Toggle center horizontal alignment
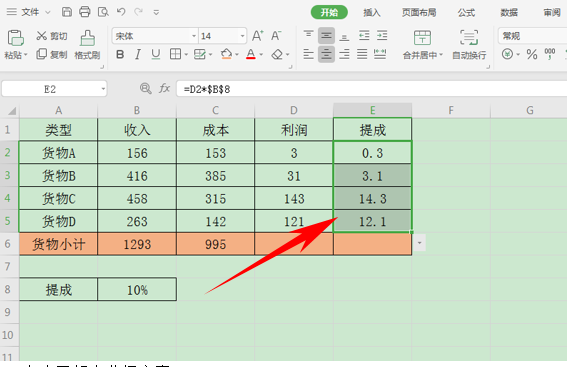 [326, 55]
